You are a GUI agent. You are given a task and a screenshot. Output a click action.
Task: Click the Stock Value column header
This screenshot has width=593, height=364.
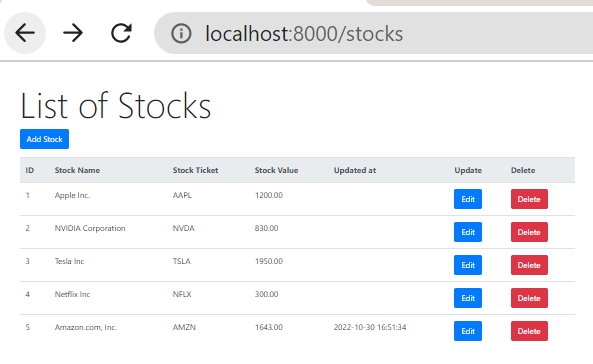(x=276, y=170)
